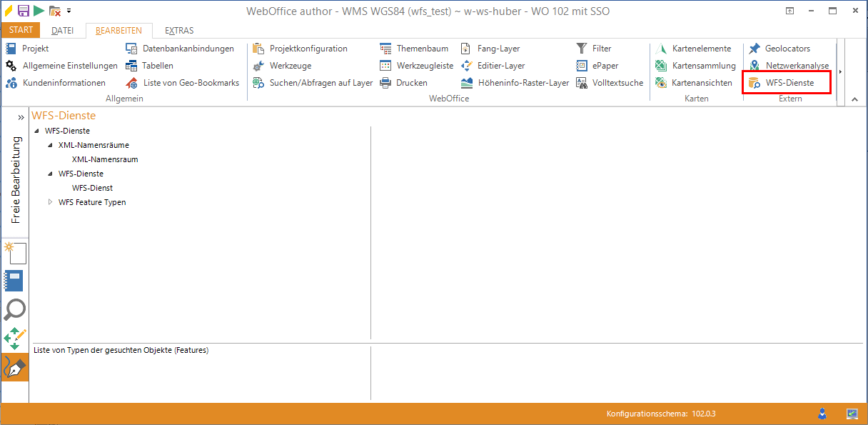This screenshot has height=425, width=868.
Task: Click the Save icon in the quick access toolbar
Action: point(23,10)
